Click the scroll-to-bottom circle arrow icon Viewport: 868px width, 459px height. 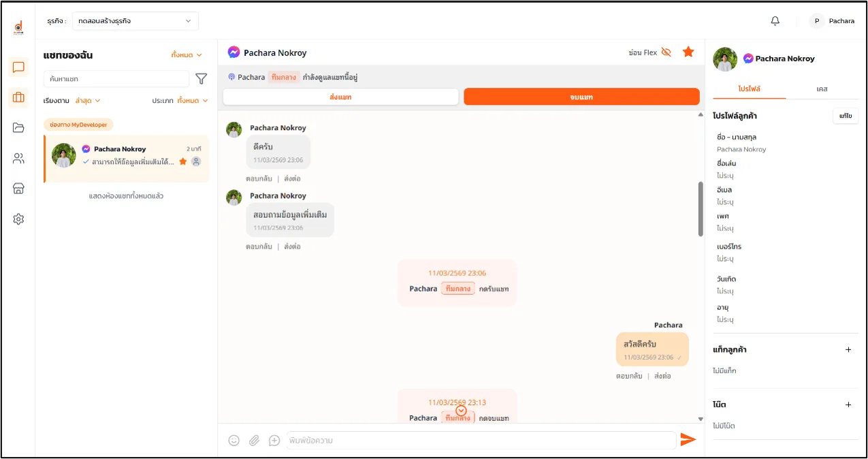[x=461, y=410]
